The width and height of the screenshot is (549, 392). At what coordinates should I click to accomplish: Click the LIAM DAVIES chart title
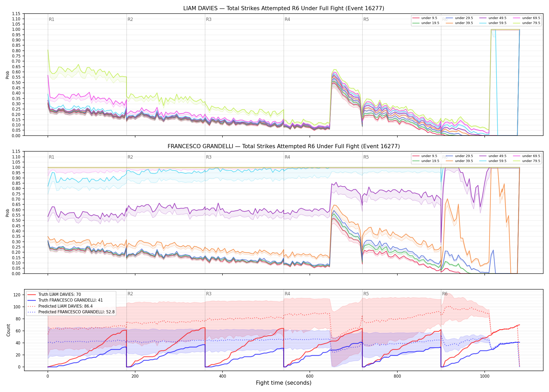(x=284, y=8)
